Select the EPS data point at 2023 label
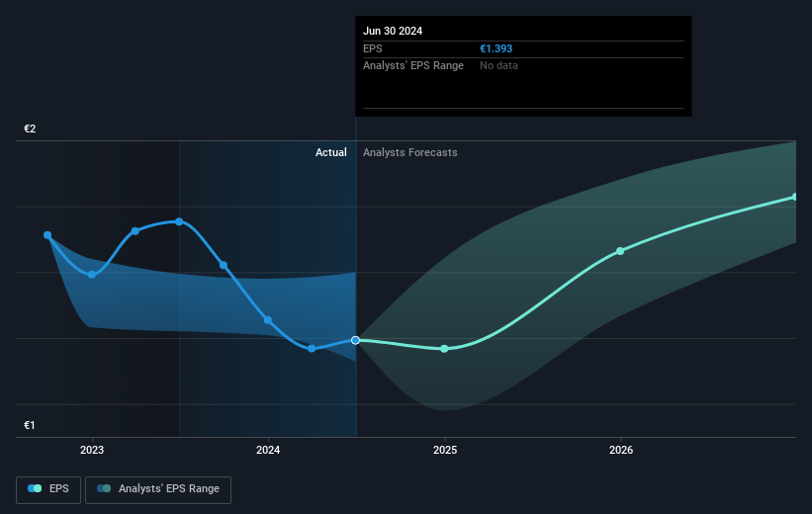Screen dimensions: 812x514 [x=92, y=275]
